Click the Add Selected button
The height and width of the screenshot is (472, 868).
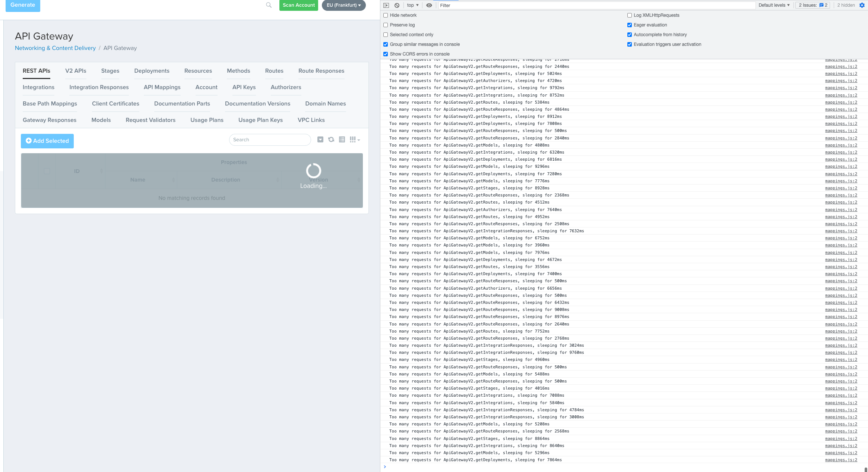(x=47, y=141)
